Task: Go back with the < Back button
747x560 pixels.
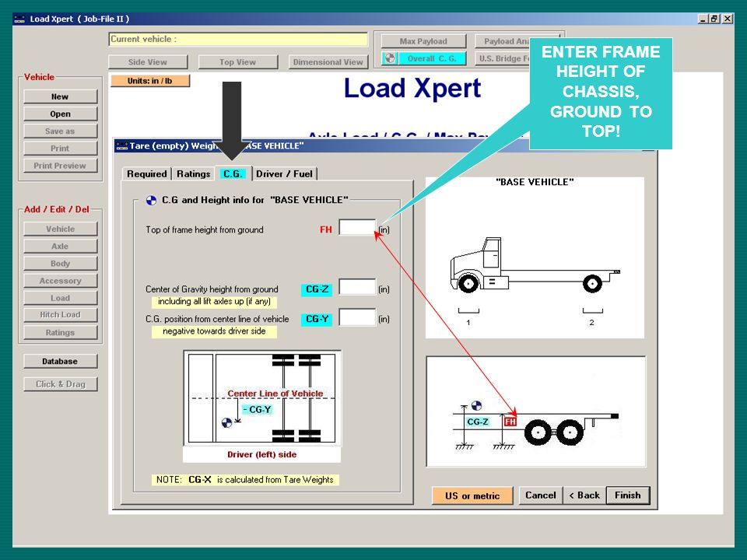Action: (584, 495)
